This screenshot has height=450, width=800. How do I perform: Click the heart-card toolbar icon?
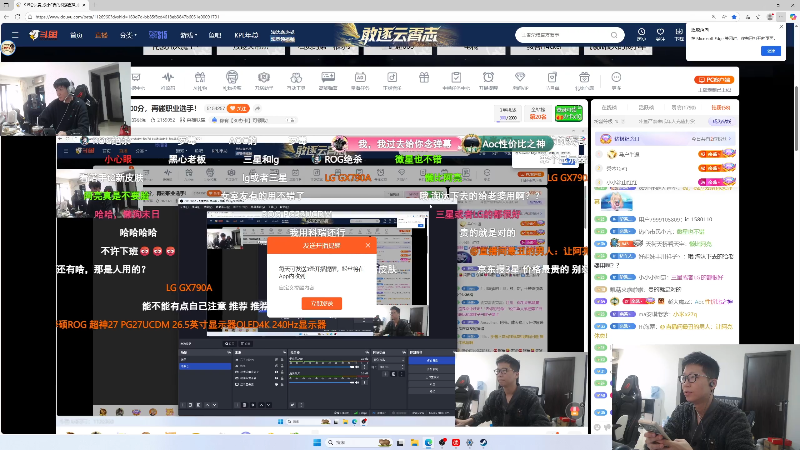click(552, 78)
